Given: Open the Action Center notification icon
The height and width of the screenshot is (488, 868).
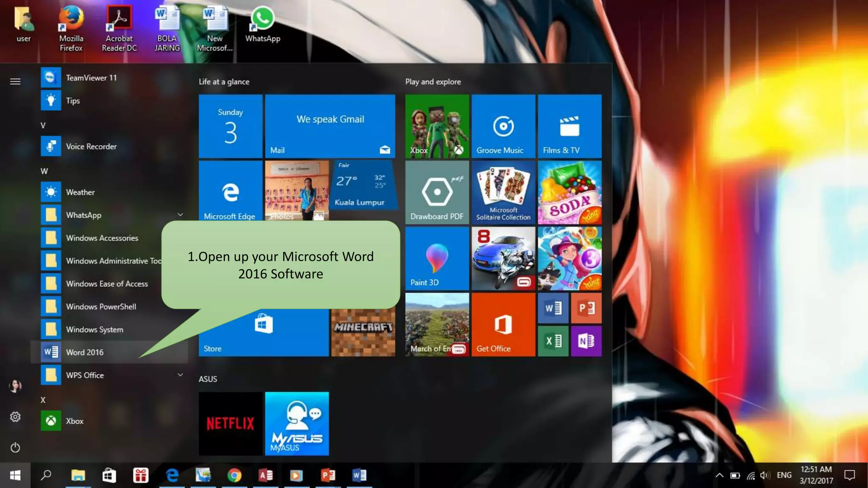Looking at the screenshot, I should [x=849, y=475].
